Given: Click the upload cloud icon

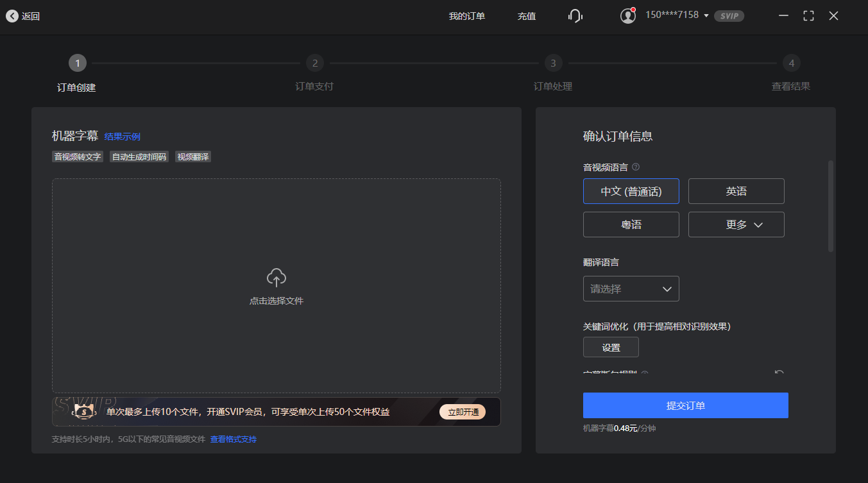Looking at the screenshot, I should point(276,277).
